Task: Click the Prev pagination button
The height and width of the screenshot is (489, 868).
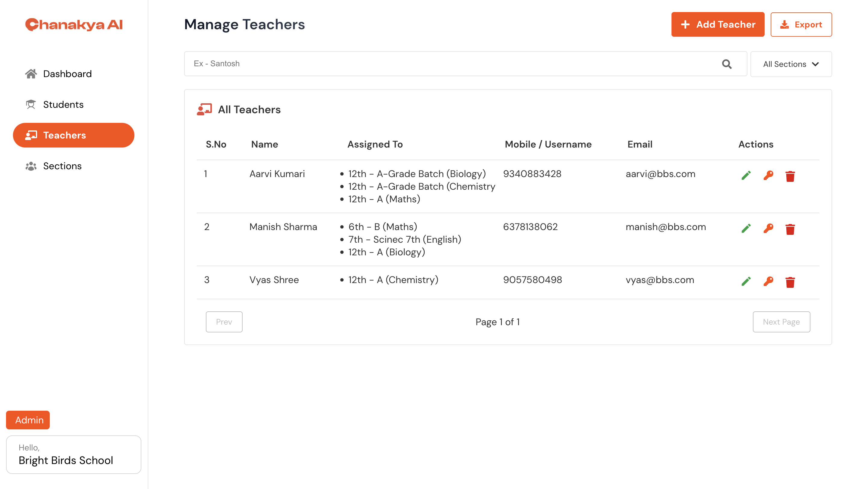Action: tap(224, 322)
